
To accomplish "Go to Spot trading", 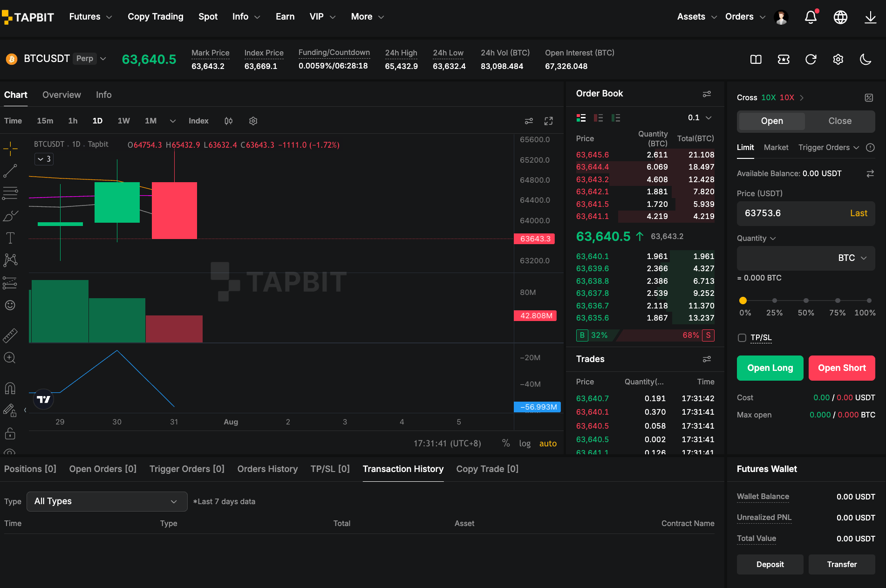I will pos(208,17).
